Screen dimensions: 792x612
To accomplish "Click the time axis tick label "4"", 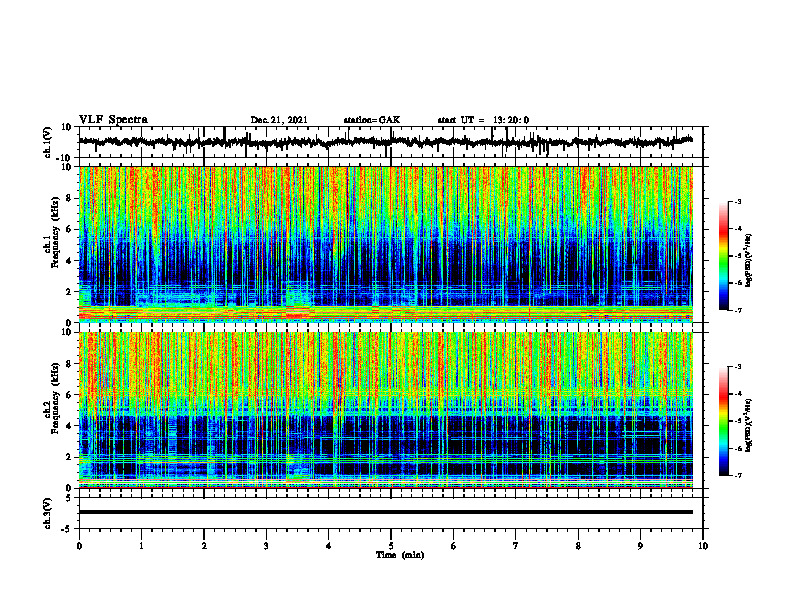I will 329,546.
